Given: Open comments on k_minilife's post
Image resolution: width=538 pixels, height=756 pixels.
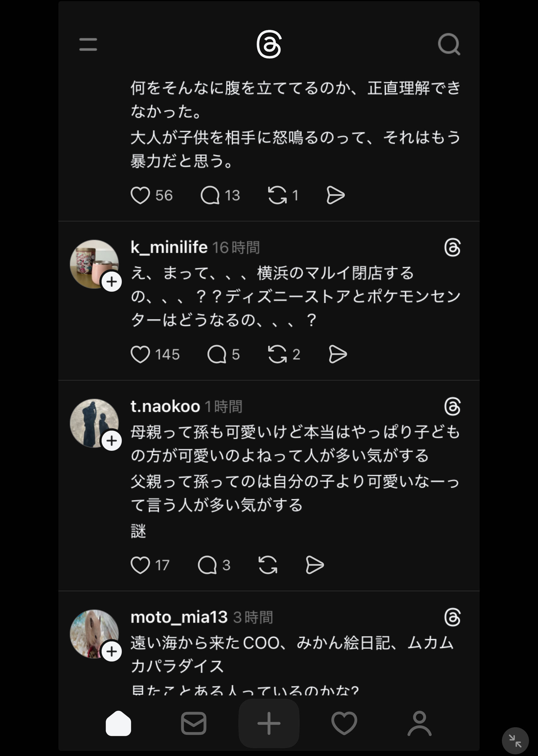Looking at the screenshot, I should coord(217,354).
